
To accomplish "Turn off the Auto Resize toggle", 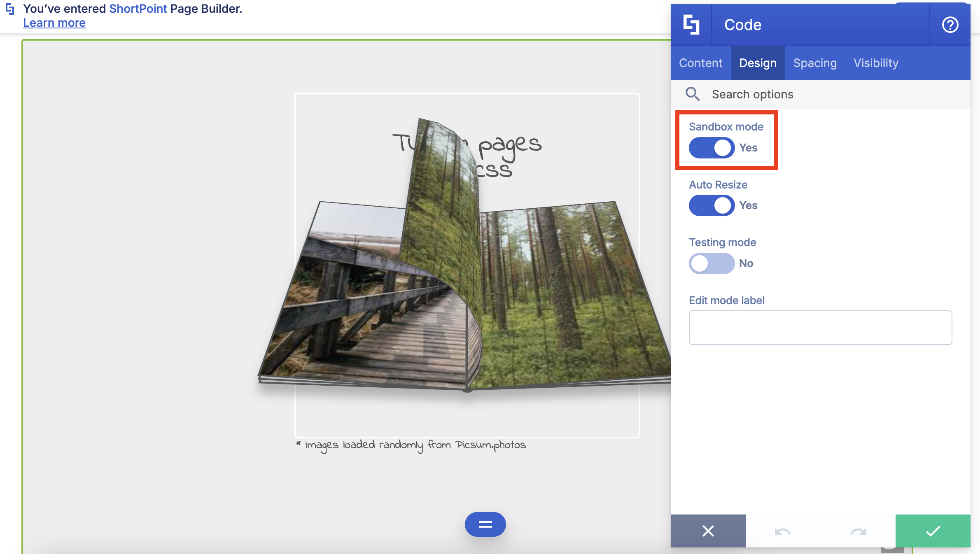I will (x=712, y=205).
